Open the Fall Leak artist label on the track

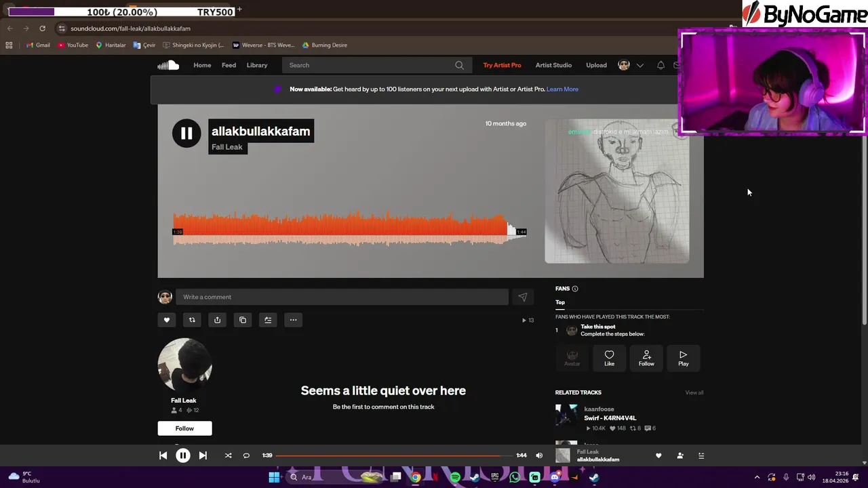(x=227, y=147)
